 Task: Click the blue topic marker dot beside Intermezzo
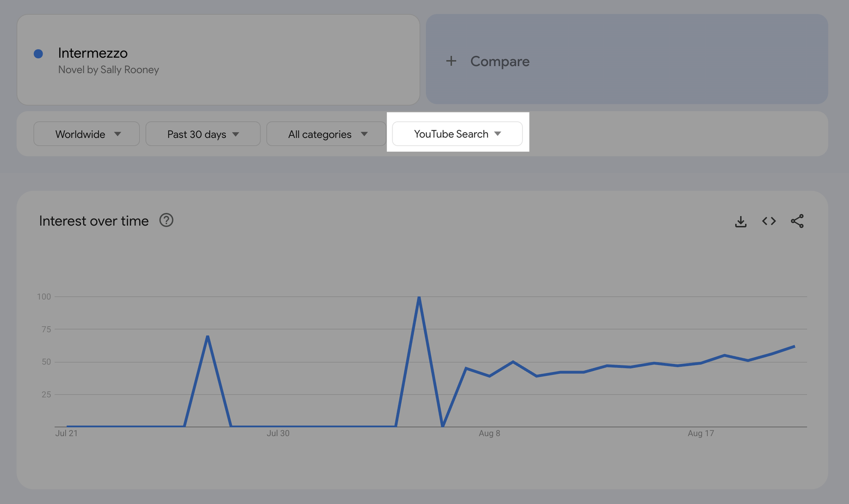pyautogui.click(x=39, y=53)
